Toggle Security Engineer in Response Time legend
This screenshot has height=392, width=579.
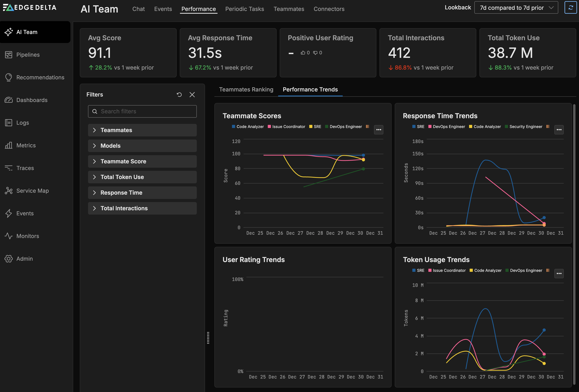click(525, 127)
